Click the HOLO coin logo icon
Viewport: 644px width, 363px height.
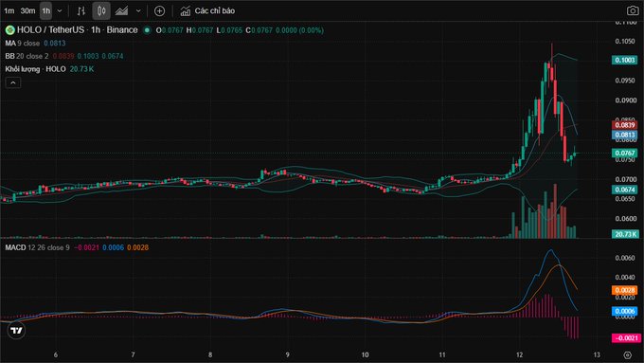[x=9, y=30]
